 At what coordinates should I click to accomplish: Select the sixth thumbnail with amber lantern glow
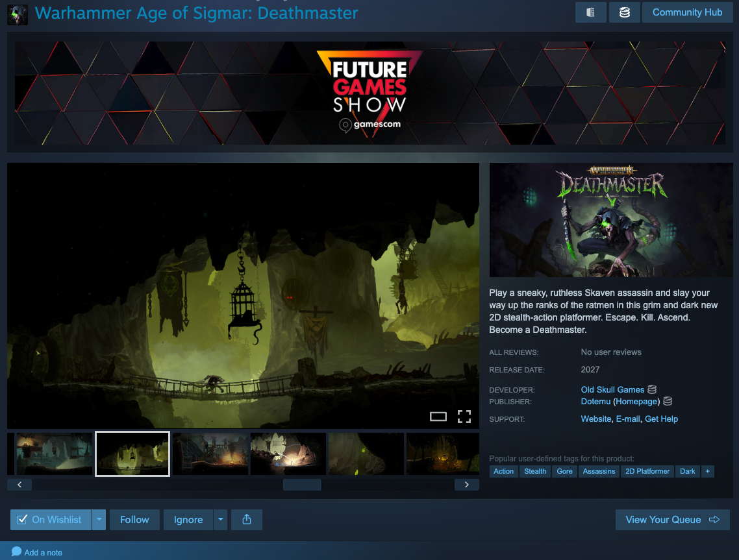[x=442, y=454]
